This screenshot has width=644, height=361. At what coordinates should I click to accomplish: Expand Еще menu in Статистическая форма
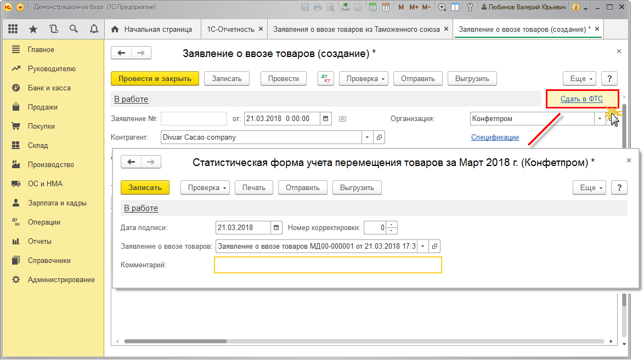point(589,187)
